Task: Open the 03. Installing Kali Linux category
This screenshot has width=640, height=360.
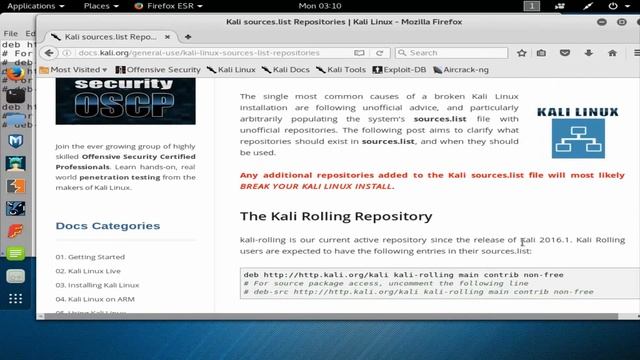Action: [x=97, y=285]
